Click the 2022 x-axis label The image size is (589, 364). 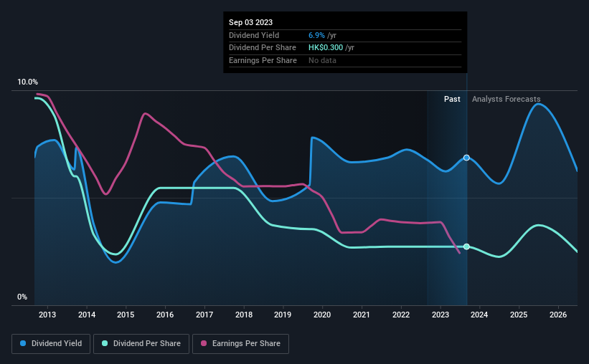pyautogui.click(x=401, y=315)
